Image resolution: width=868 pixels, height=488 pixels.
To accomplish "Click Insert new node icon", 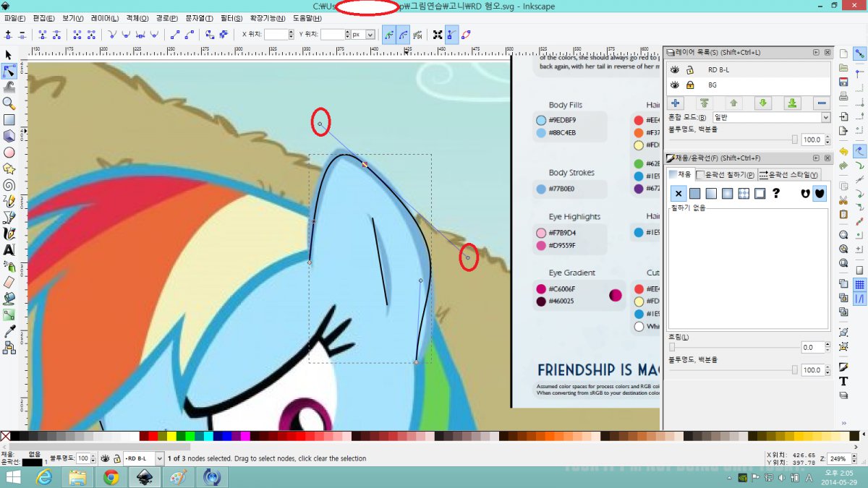I will click(x=9, y=34).
